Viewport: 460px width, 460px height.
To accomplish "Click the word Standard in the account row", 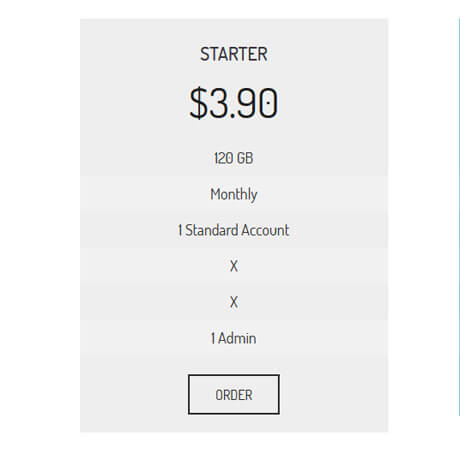I will pos(211,230).
